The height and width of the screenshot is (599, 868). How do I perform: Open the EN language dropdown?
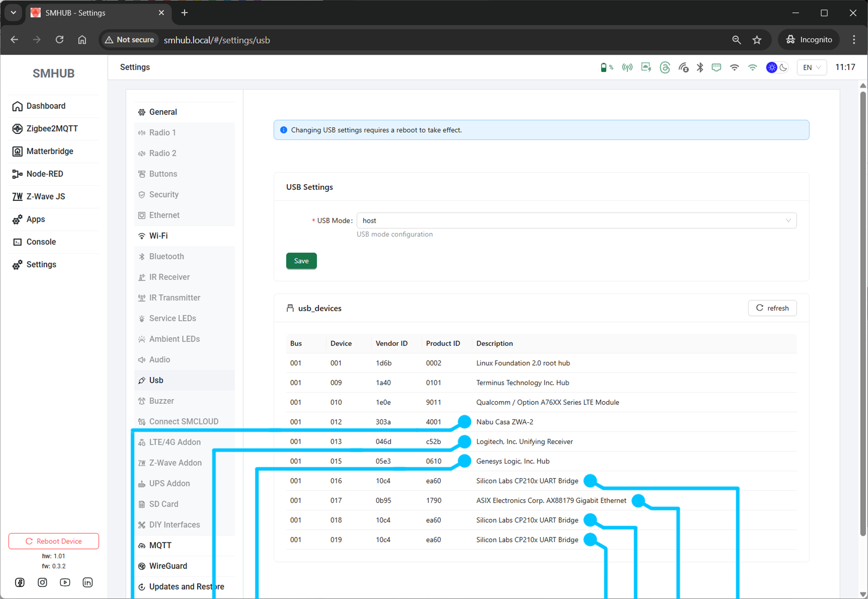(x=811, y=67)
